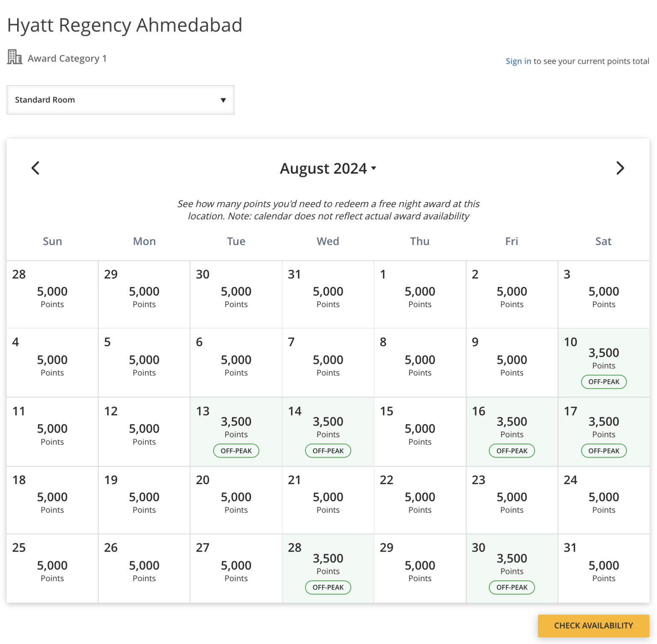
Task: Choose August 16 off-peak night
Action: point(512,431)
